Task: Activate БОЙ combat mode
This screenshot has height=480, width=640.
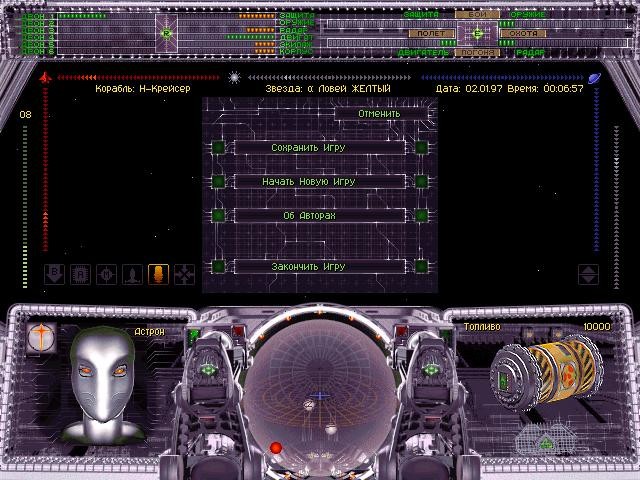Action: pos(477,14)
